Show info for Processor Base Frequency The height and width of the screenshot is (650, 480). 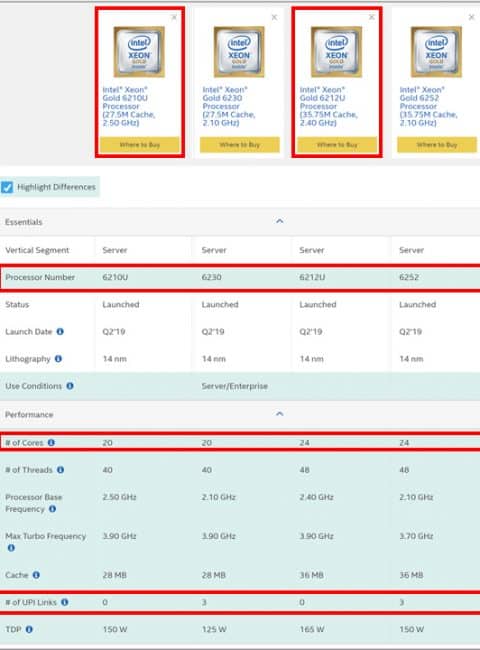point(53,509)
